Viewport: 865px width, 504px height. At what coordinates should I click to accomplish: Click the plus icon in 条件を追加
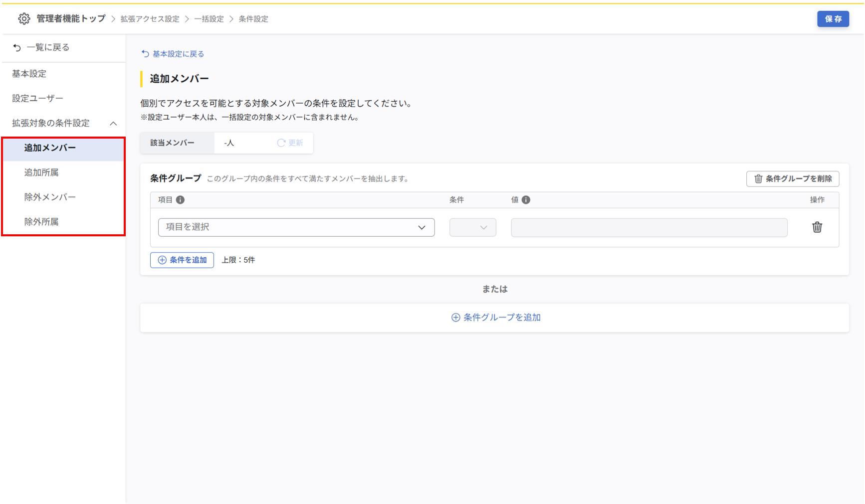(162, 260)
